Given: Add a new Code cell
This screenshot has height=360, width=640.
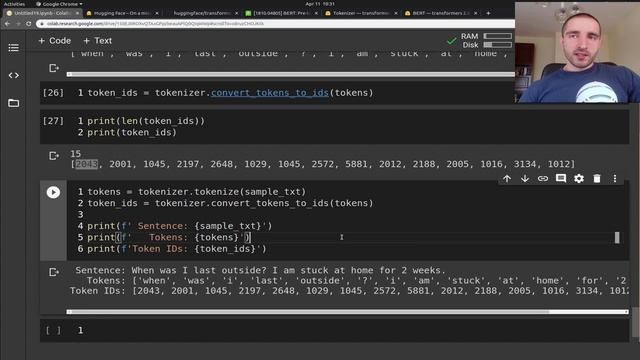Looking at the screenshot, I should (54, 41).
